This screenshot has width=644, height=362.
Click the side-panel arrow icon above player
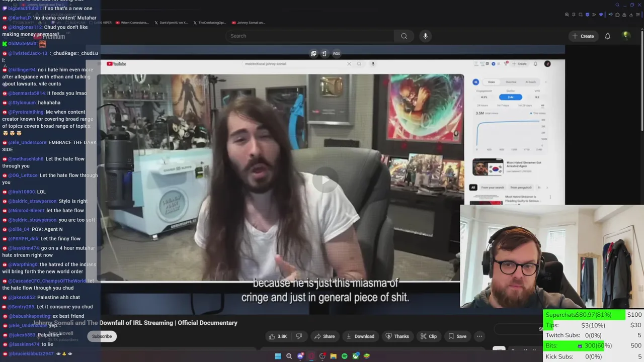click(324, 54)
